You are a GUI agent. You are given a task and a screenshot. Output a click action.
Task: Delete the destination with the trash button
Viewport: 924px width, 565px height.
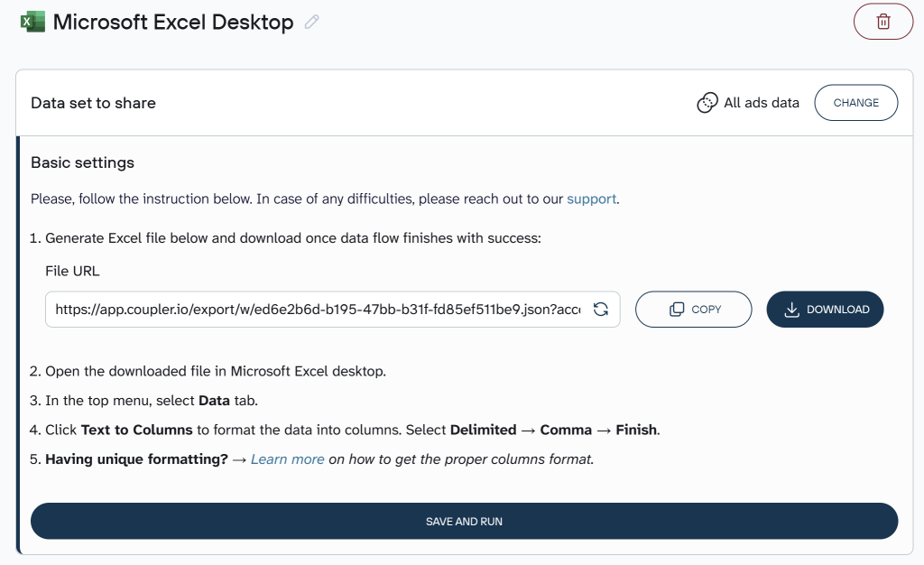pyautogui.click(x=882, y=22)
